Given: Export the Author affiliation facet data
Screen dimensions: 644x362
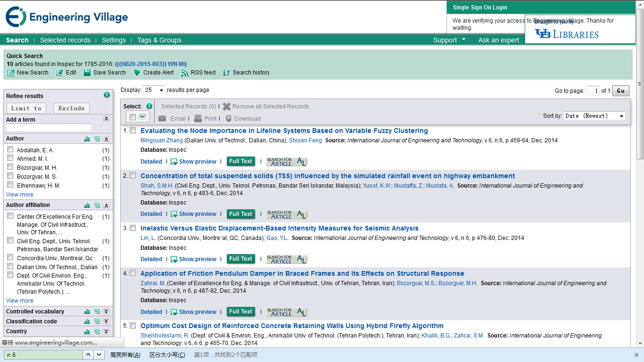Looking at the screenshot, I should click(x=97, y=206).
